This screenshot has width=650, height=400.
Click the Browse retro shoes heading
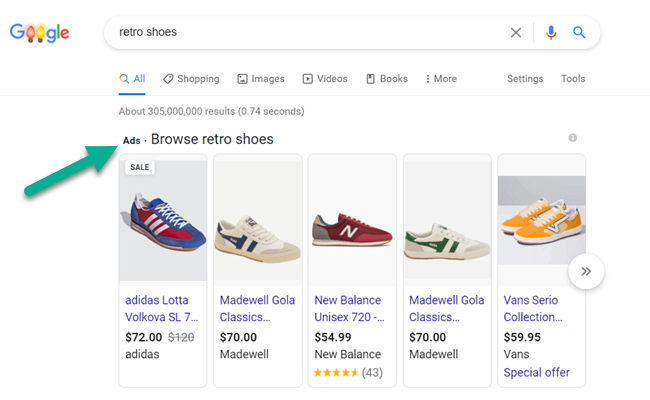point(212,139)
